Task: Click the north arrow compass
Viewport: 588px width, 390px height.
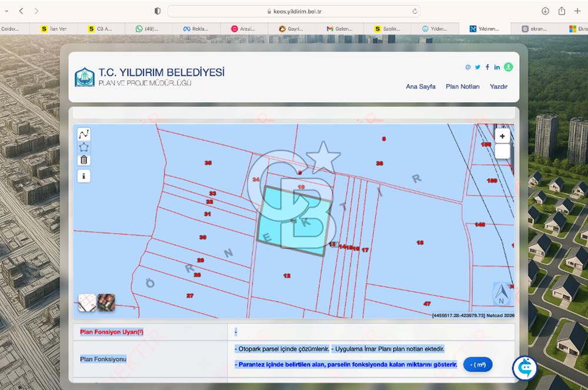Action: (502, 293)
